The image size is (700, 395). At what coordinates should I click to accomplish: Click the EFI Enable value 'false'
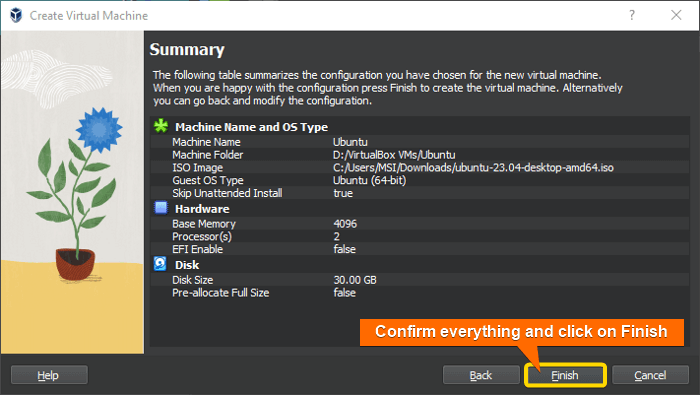click(x=344, y=249)
